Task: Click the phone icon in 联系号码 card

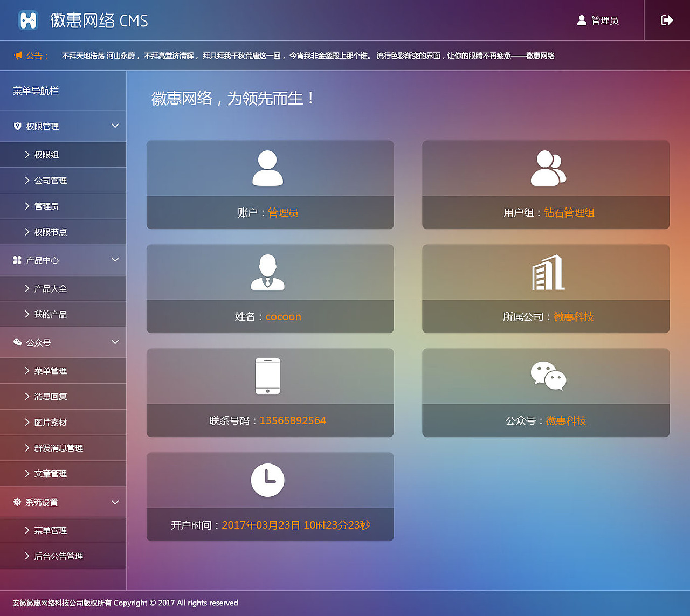Action: pyautogui.click(x=267, y=376)
